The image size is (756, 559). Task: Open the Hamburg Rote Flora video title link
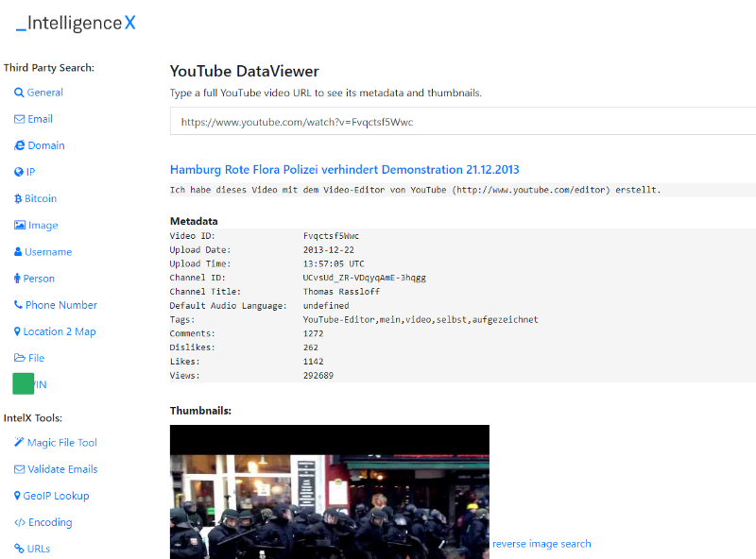point(345,170)
